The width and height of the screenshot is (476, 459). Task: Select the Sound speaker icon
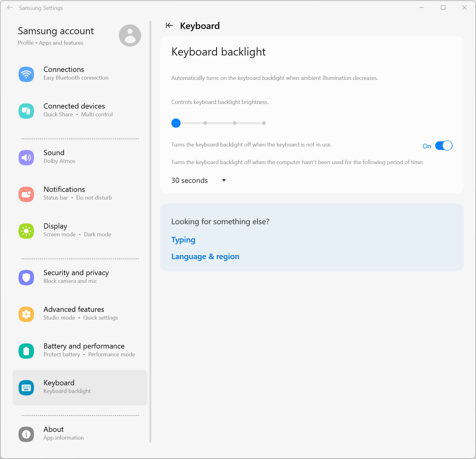pyautogui.click(x=26, y=158)
